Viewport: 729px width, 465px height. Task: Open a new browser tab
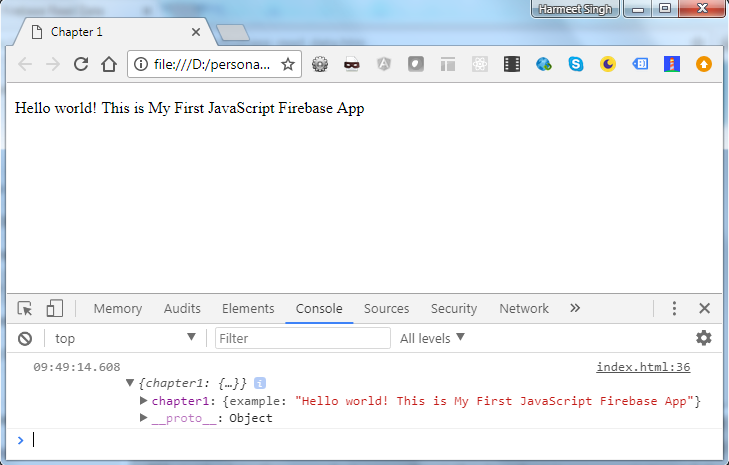pos(233,33)
